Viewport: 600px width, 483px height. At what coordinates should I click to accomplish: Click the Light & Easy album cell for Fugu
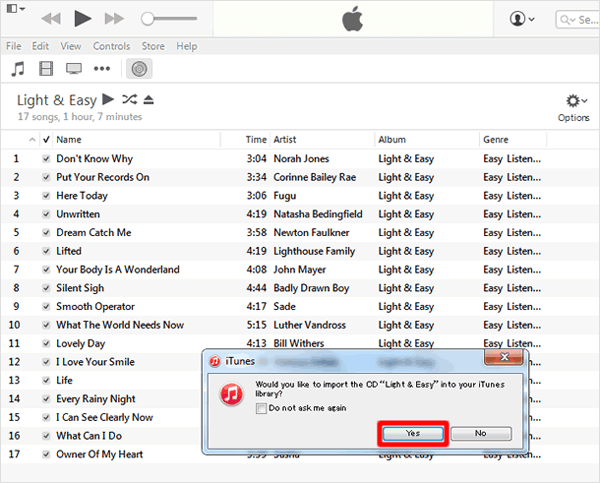pos(406,196)
